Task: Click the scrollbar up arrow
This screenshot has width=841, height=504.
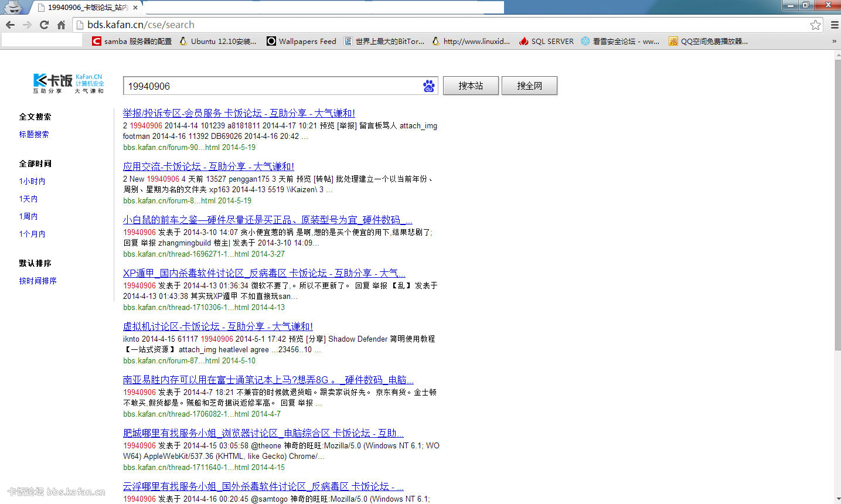Action: tap(837, 55)
